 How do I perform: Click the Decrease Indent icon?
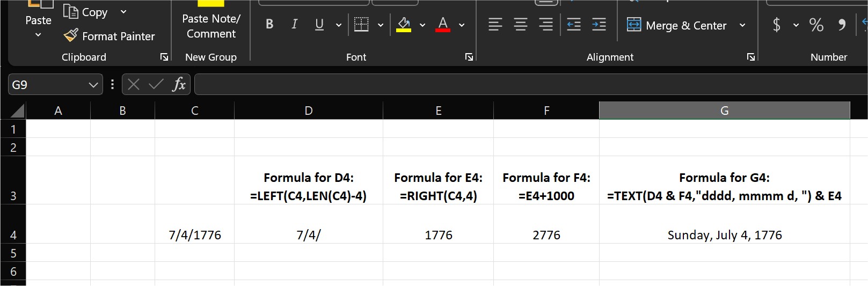(574, 25)
